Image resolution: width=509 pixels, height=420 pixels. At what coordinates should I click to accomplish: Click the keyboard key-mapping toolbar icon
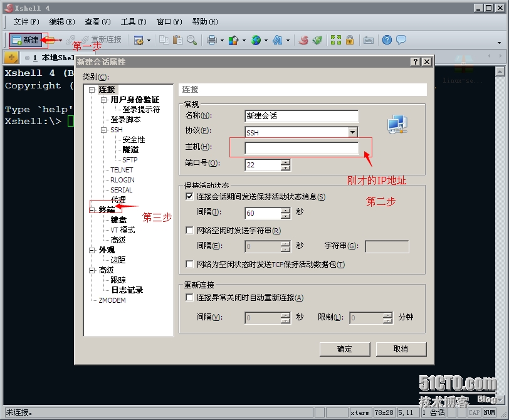click(369, 40)
